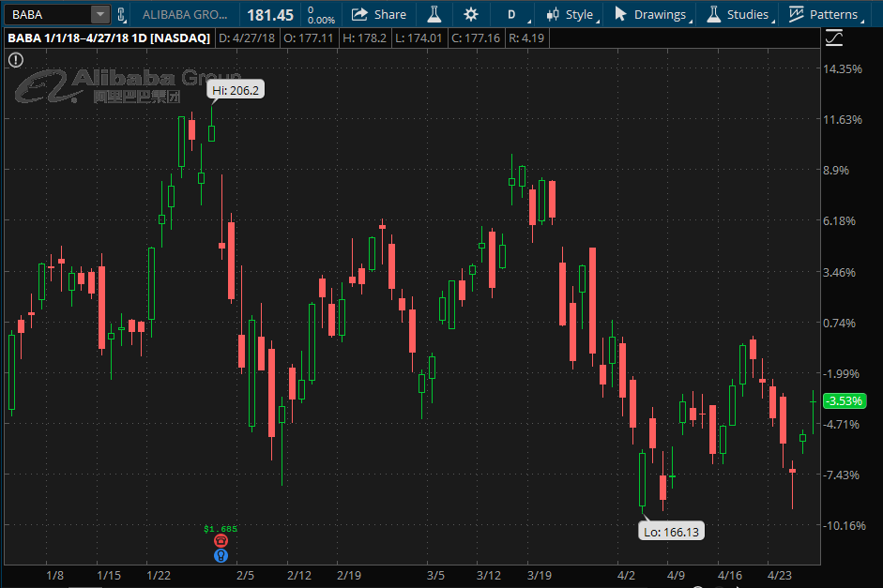Click the 11.63% axis label
Screen dimensions: 883x588
point(843,120)
